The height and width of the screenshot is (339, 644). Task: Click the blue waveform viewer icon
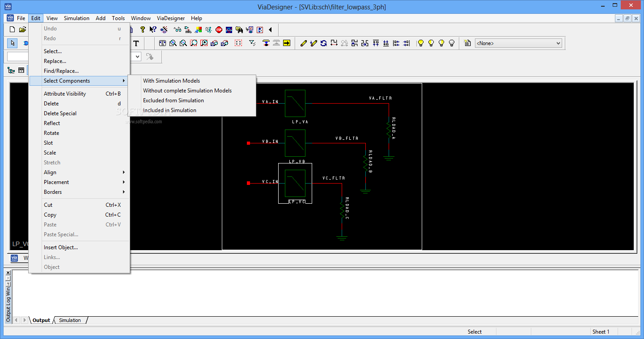click(x=229, y=30)
